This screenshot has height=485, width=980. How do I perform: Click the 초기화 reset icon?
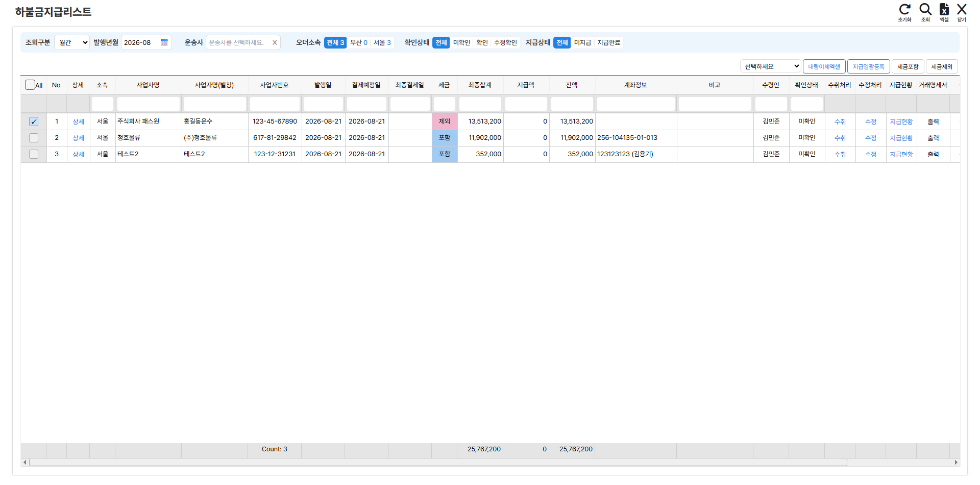point(904,12)
